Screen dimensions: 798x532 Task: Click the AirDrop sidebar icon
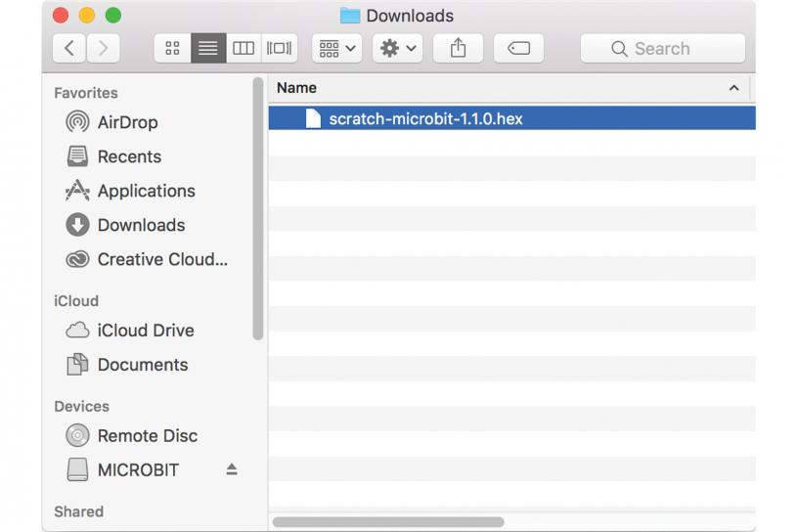click(x=77, y=122)
